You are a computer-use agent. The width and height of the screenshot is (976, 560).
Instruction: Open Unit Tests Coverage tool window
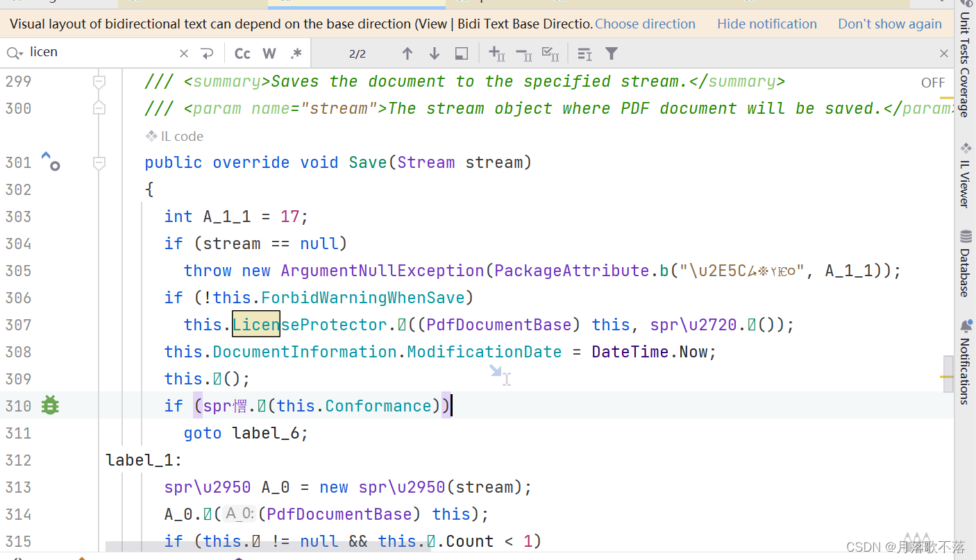point(965,60)
